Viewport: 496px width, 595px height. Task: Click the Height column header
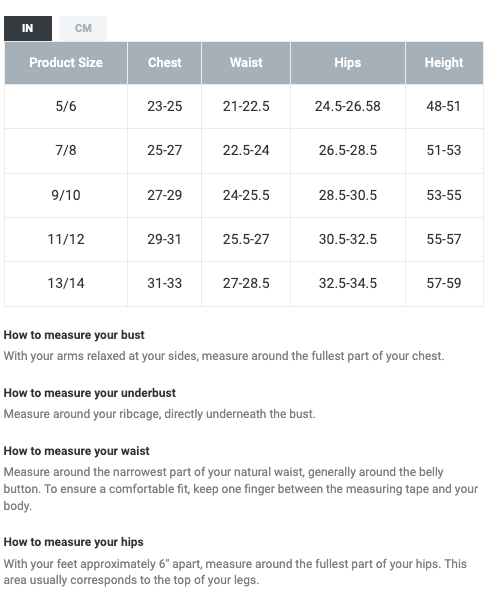click(444, 63)
